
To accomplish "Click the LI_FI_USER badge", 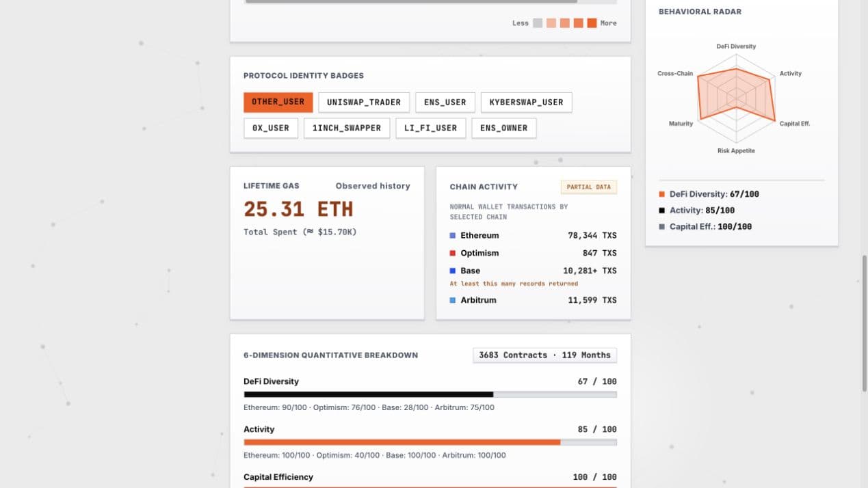I will [431, 128].
